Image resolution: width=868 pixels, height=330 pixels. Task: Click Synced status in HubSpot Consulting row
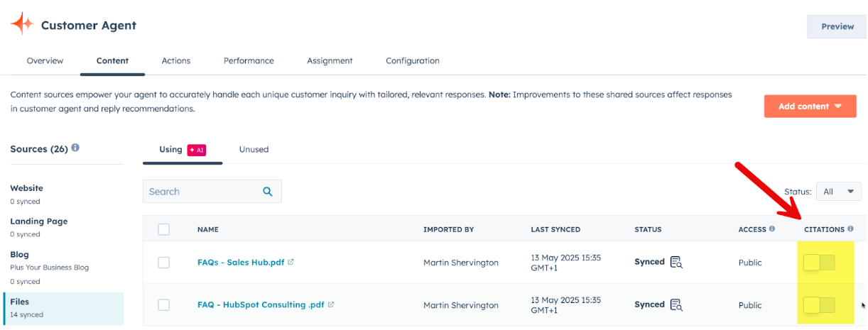[x=649, y=304]
